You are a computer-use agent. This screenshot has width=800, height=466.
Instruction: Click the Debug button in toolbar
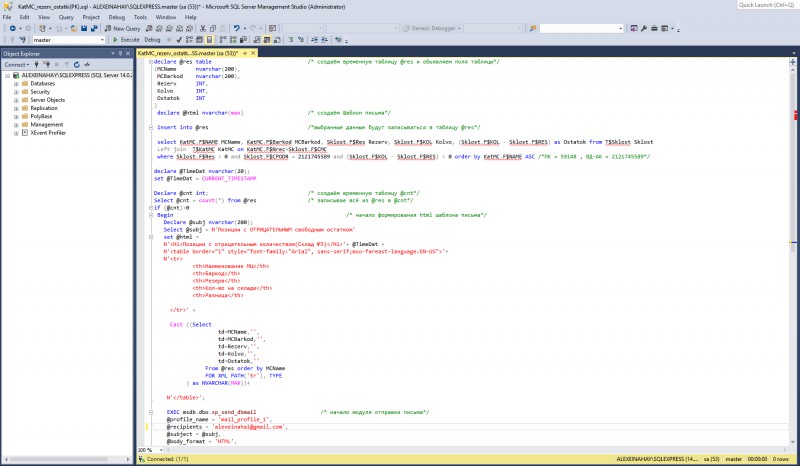[x=152, y=40]
